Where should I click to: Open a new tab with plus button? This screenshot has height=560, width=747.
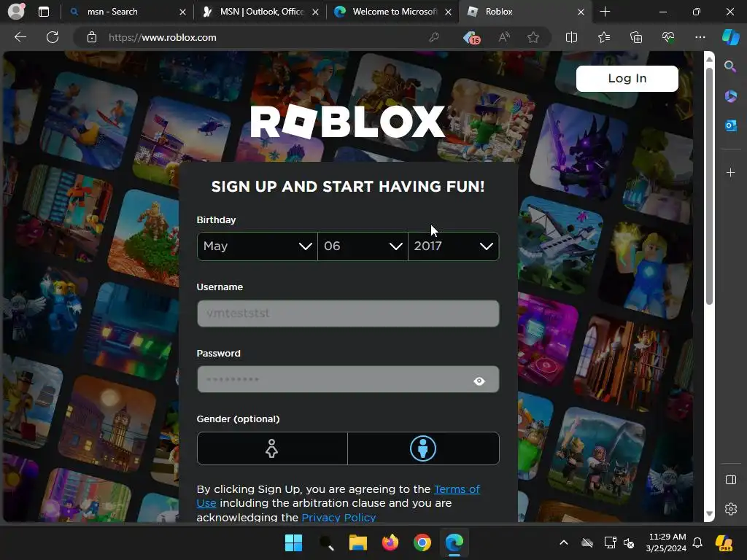(605, 12)
